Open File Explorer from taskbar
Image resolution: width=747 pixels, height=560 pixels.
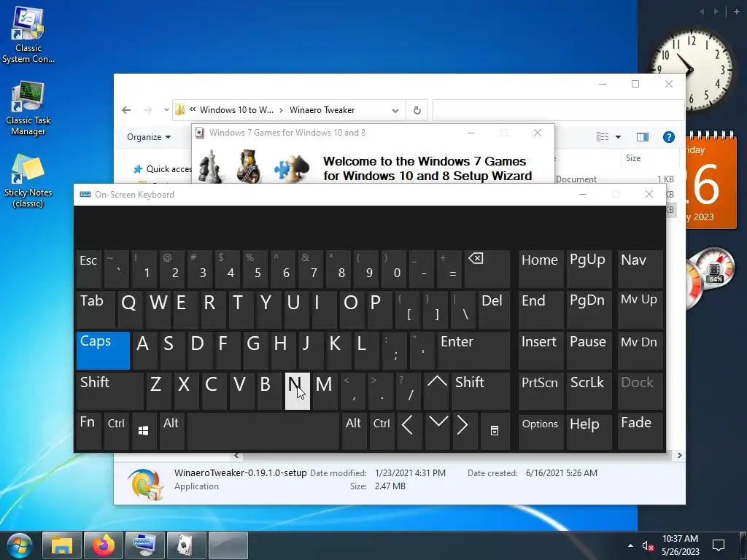[62, 545]
